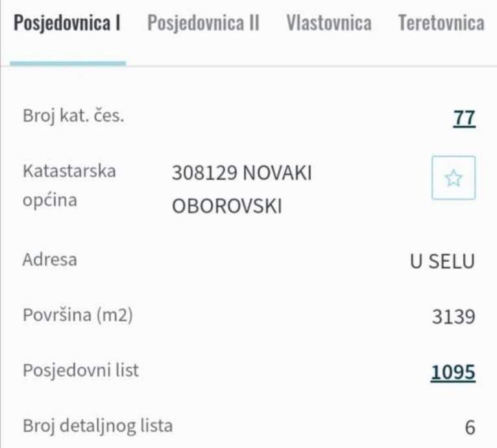Switch to the Posjedovnica II tab

point(203,23)
